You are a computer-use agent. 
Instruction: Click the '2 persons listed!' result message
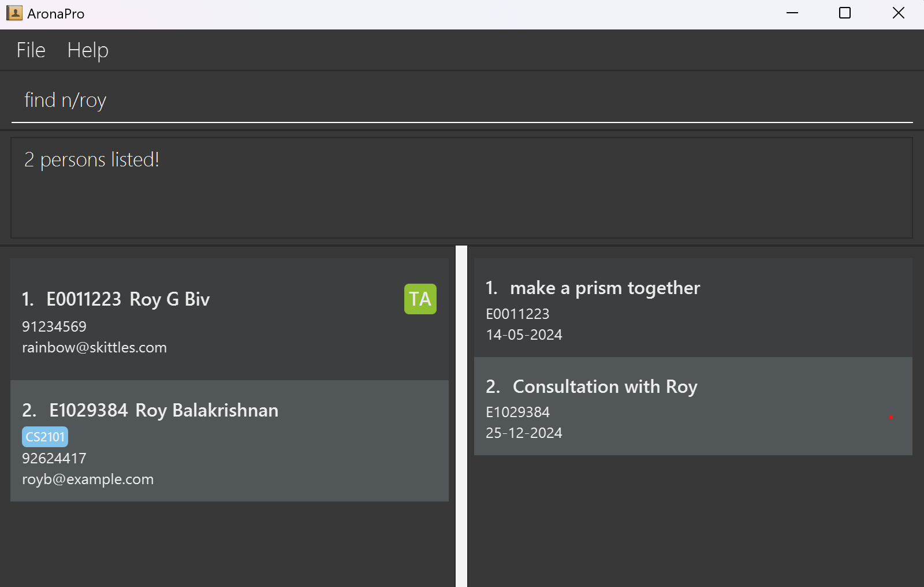click(91, 159)
